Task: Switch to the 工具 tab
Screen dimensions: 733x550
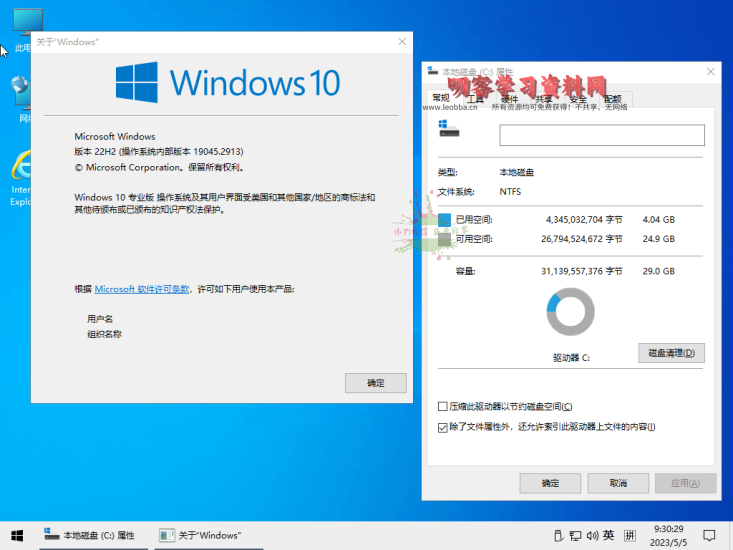Action: (x=475, y=99)
